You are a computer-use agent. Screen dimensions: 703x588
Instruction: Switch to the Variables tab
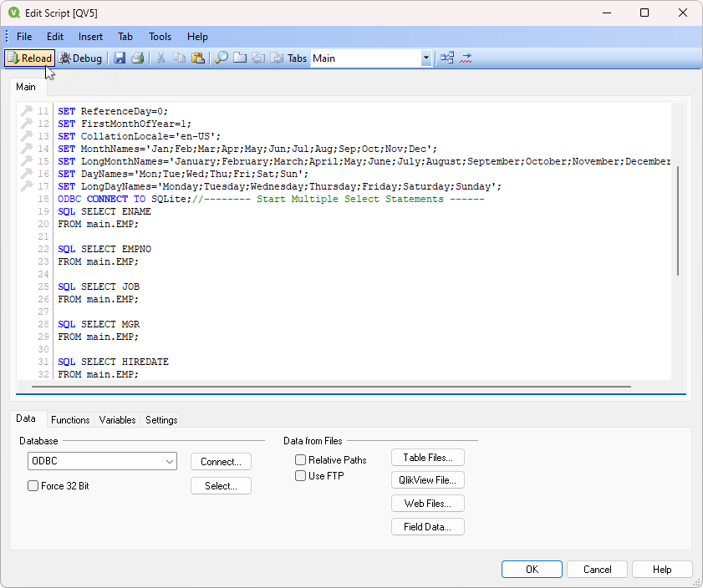point(117,420)
